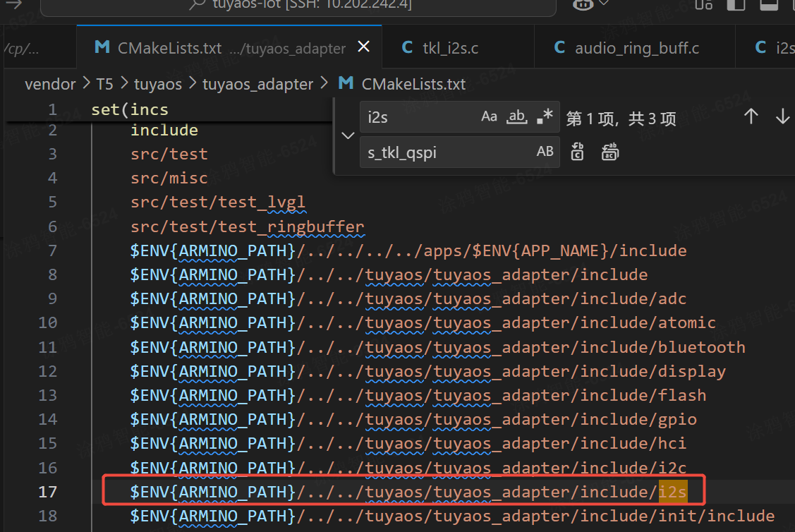Click the Replace All icon
Screen dimensions: 795x532
click(x=610, y=152)
